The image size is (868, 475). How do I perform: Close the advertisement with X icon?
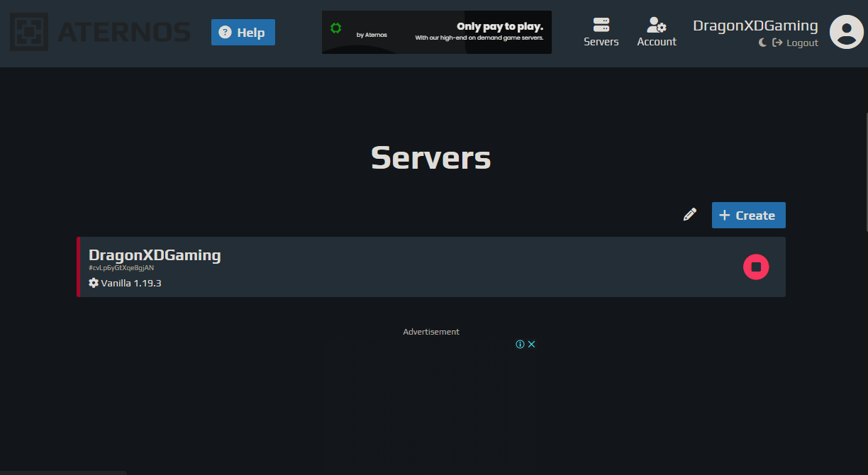[531, 345]
